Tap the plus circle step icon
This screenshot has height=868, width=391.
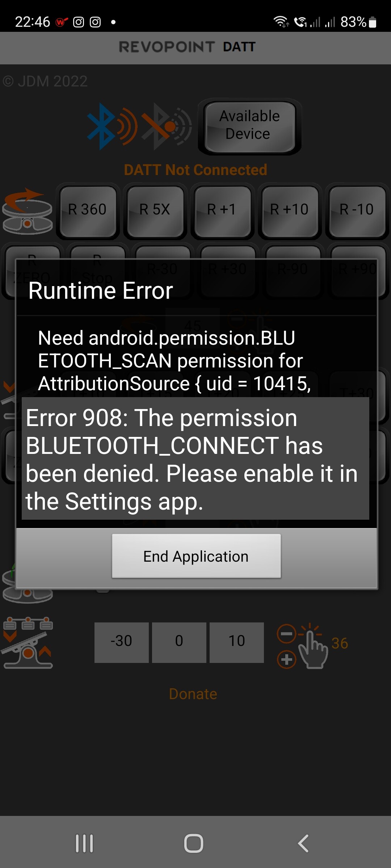pyautogui.click(x=286, y=659)
